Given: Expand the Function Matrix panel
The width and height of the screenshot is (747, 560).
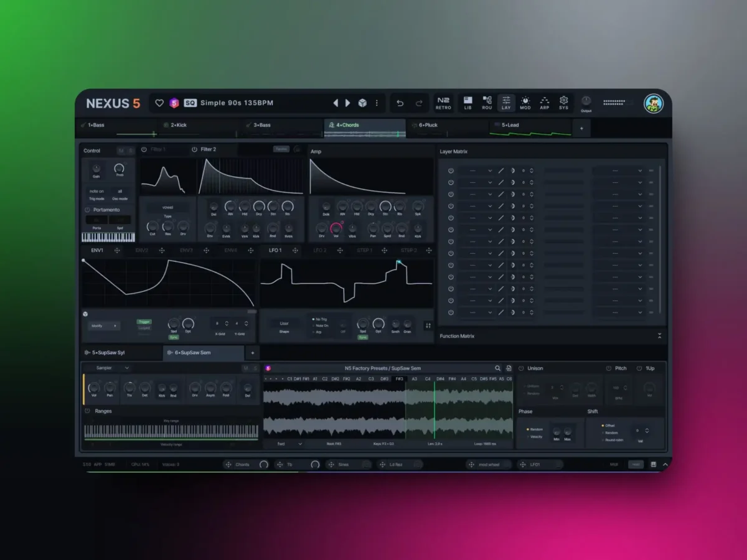Looking at the screenshot, I should pos(659,336).
